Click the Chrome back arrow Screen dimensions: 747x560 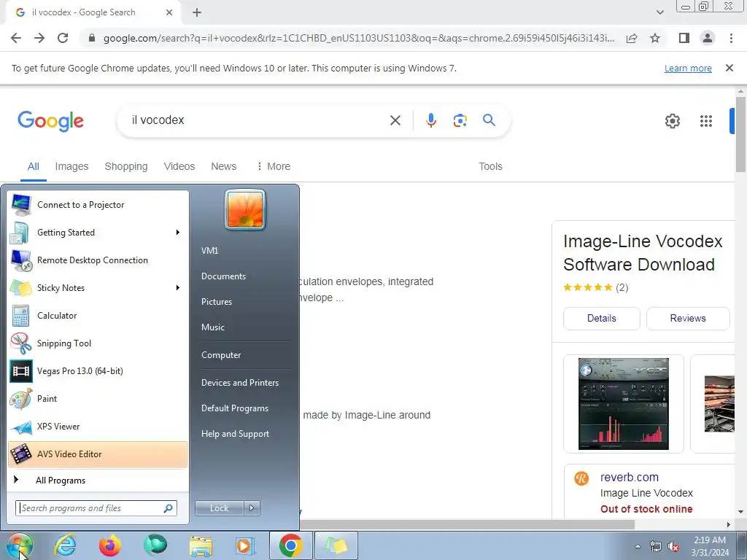(x=16, y=38)
